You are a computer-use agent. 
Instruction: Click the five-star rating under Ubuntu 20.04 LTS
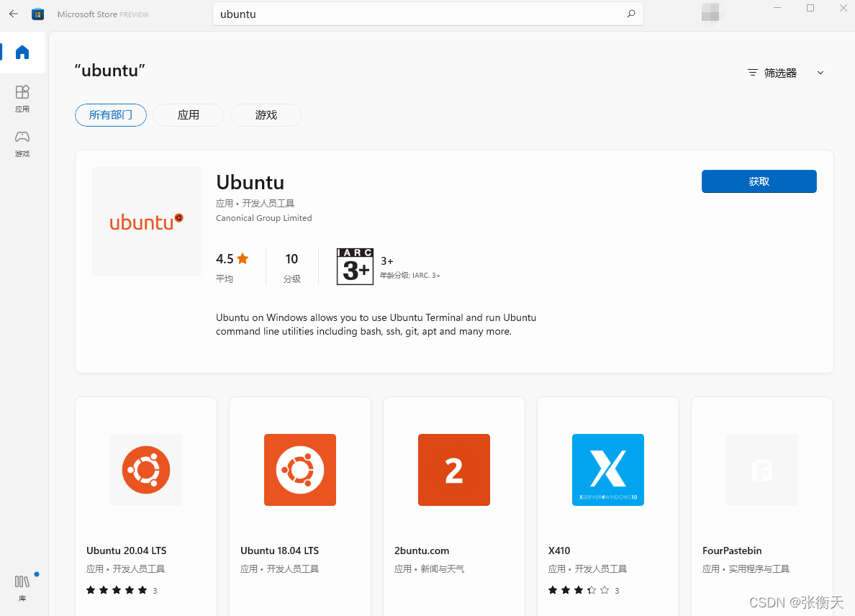tap(117, 590)
